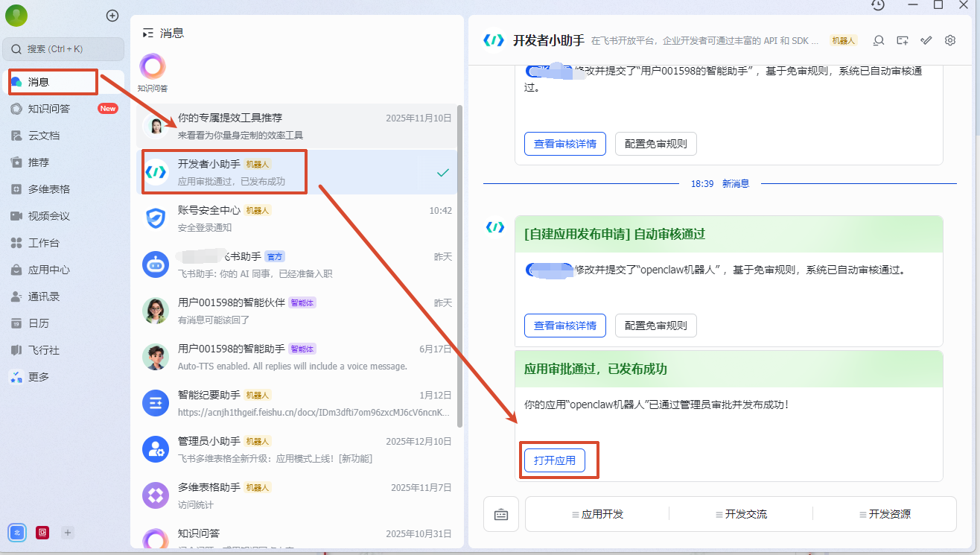Click the 机器人 tag in chat header
Image resolution: width=980 pixels, height=555 pixels.
844,40
